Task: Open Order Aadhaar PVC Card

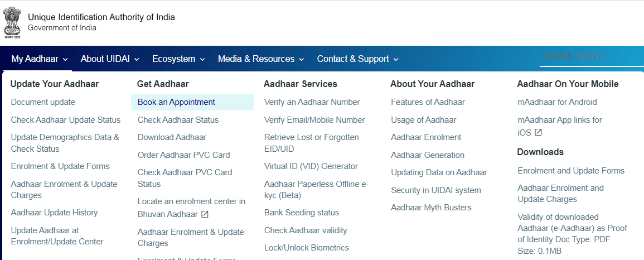Action: click(x=183, y=155)
